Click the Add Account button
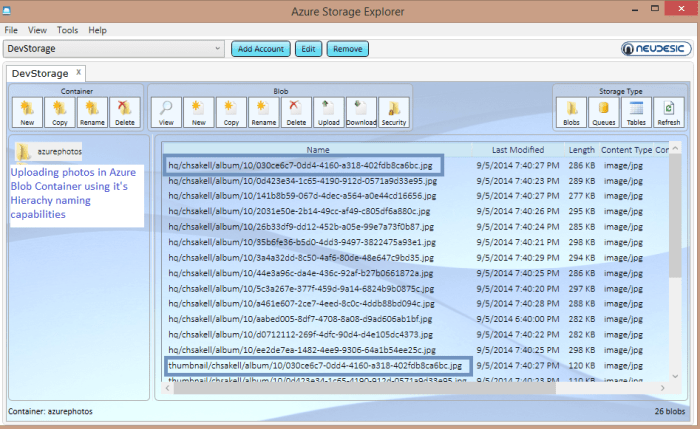Viewport: 700px width, 429px height. [261, 49]
